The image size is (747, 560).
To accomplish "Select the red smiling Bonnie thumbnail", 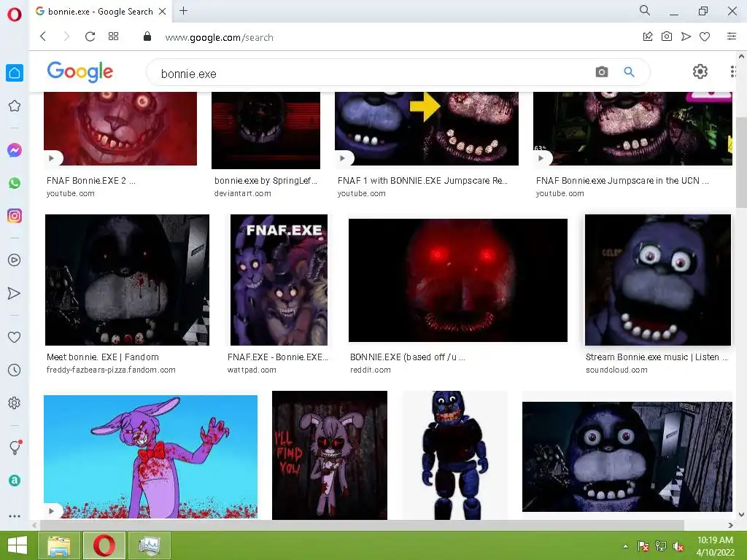I will [x=120, y=128].
